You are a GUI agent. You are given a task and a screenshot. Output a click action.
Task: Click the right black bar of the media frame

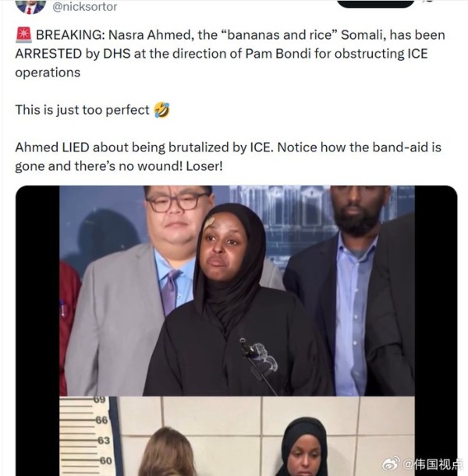(x=436, y=331)
